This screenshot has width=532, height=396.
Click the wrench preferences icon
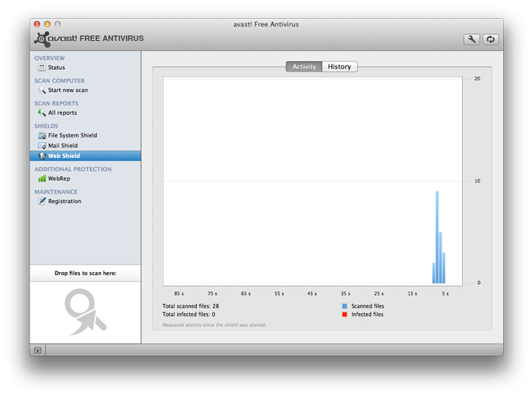click(472, 40)
